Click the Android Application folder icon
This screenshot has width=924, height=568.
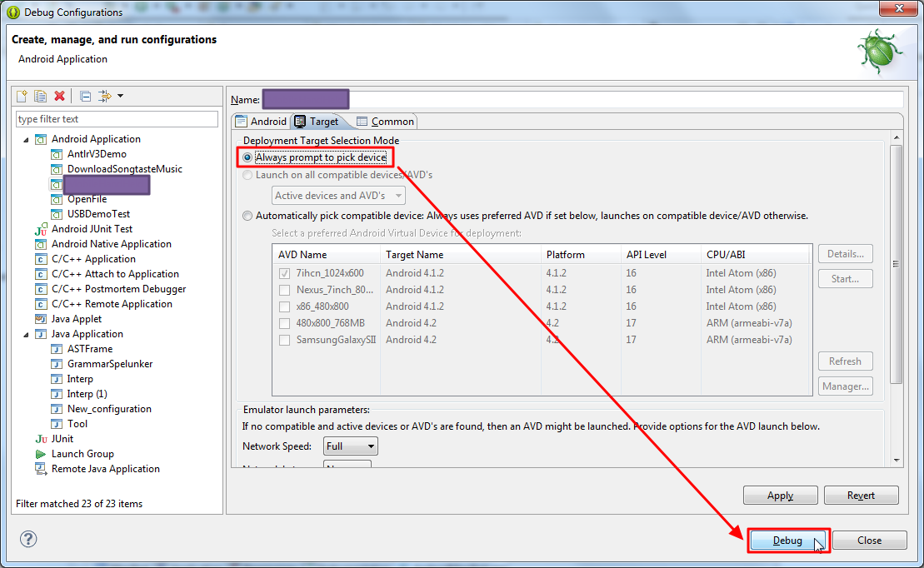(41, 140)
